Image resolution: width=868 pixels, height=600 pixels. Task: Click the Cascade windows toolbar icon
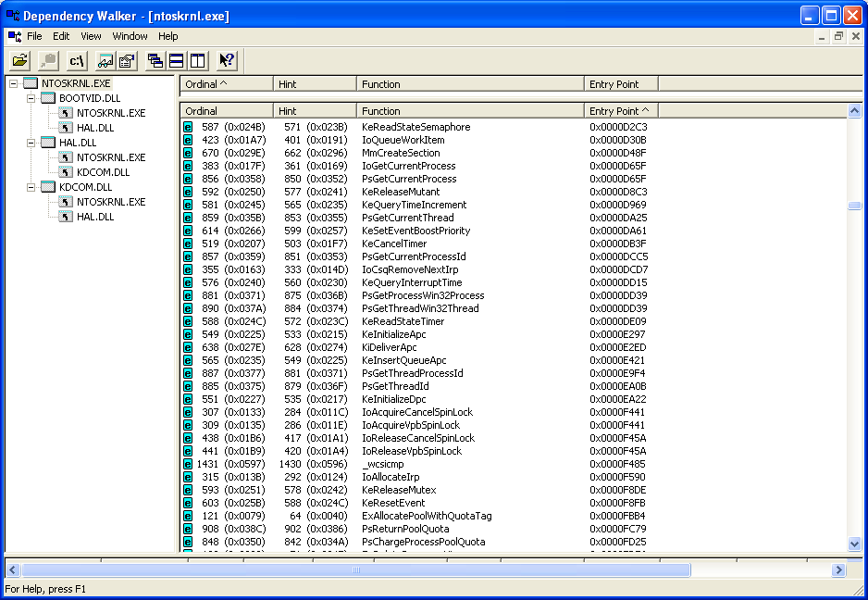pyautogui.click(x=155, y=60)
